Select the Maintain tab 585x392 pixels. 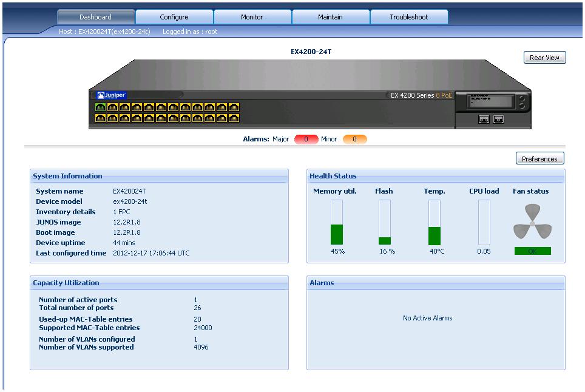331,16
